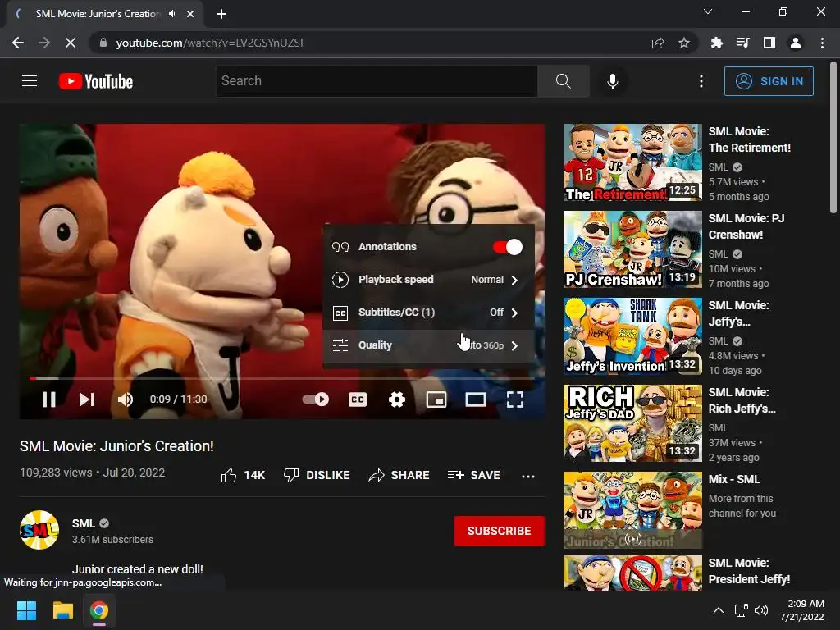Open more actions ellipsis below the video
The height and width of the screenshot is (630, 840).
528,476
